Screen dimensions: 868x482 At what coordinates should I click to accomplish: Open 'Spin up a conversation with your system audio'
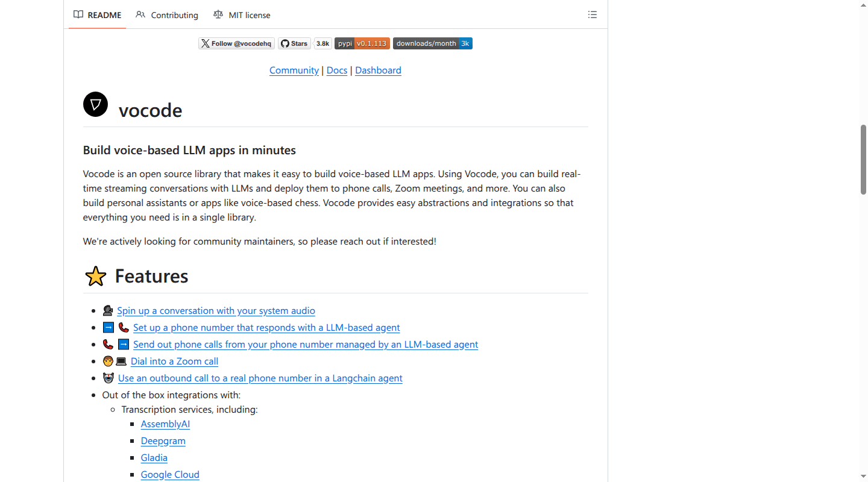216,311
